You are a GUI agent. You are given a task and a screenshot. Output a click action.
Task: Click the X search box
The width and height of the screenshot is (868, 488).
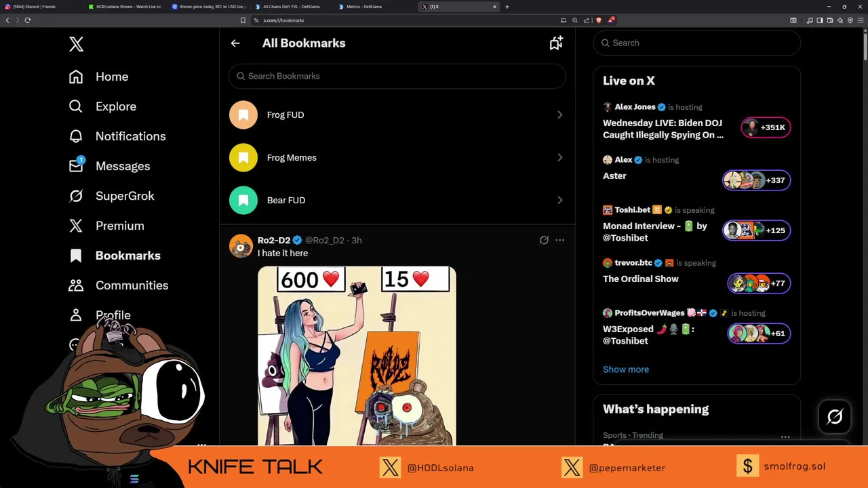697,43
